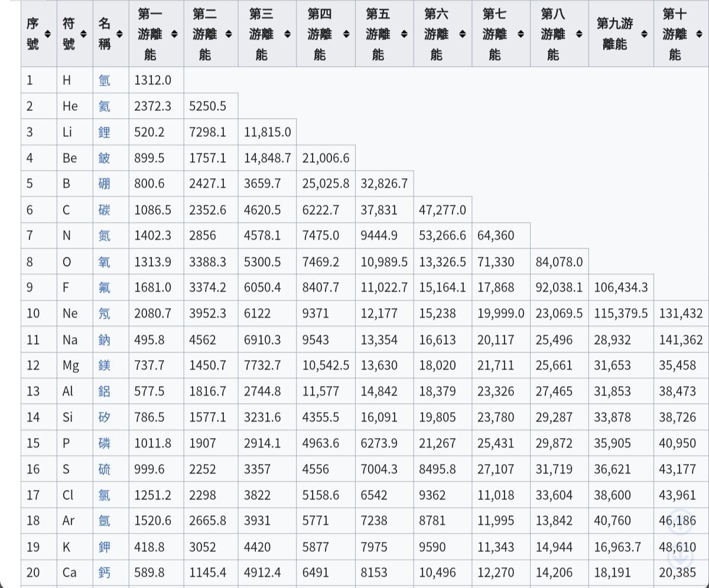Open the 氫 element link
Screen dimensions: 709x588
tap(105, 80)
